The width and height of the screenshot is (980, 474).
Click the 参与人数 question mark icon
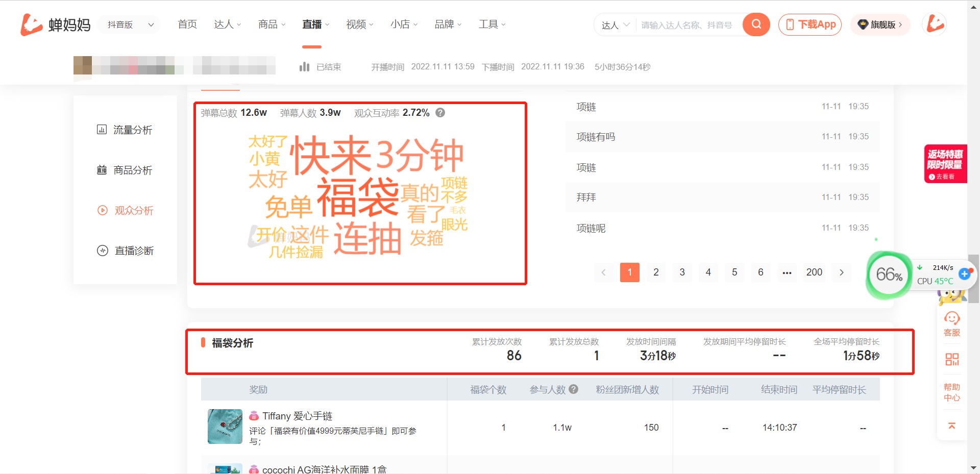573,389
